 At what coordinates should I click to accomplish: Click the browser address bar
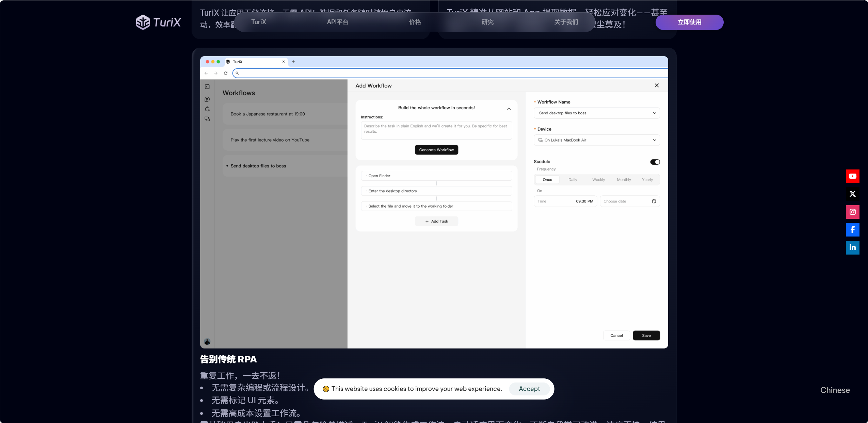click(x=450, y=73)
